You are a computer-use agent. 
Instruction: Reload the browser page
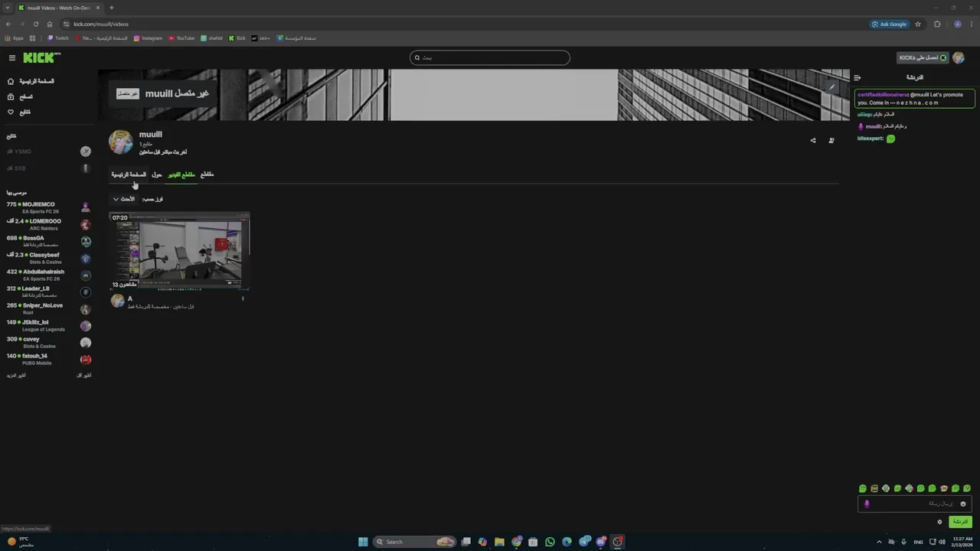[x=35, y=24]
